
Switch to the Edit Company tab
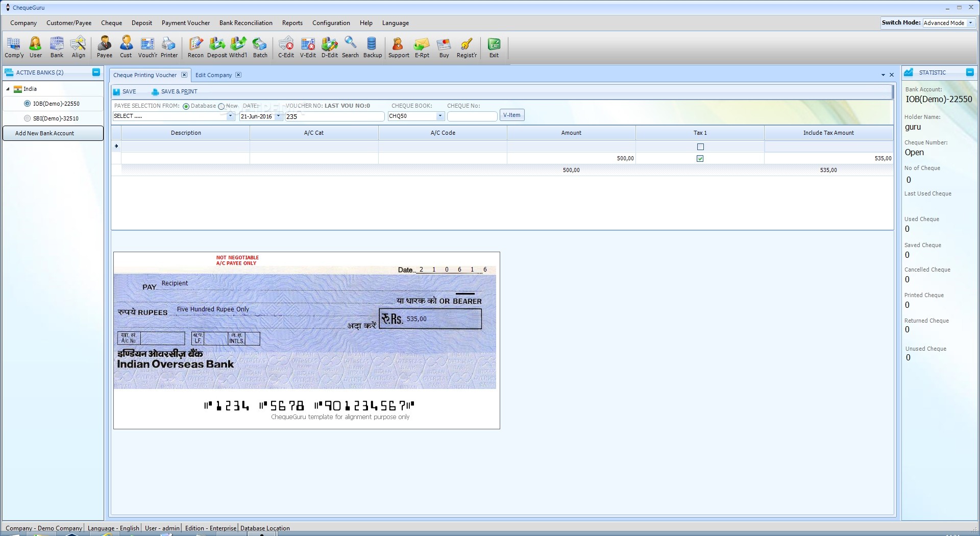pyautogui.click(x=213, y=75)
